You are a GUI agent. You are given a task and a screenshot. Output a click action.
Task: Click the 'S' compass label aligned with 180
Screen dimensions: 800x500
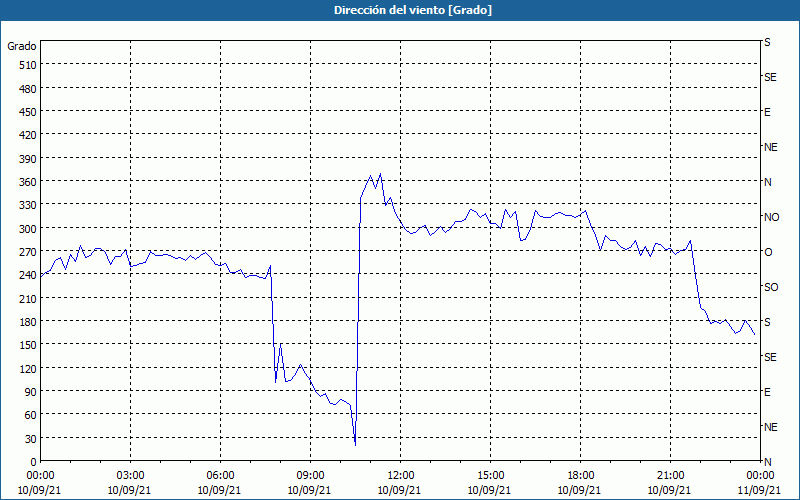pyautogui.click(x=767, y=322)
